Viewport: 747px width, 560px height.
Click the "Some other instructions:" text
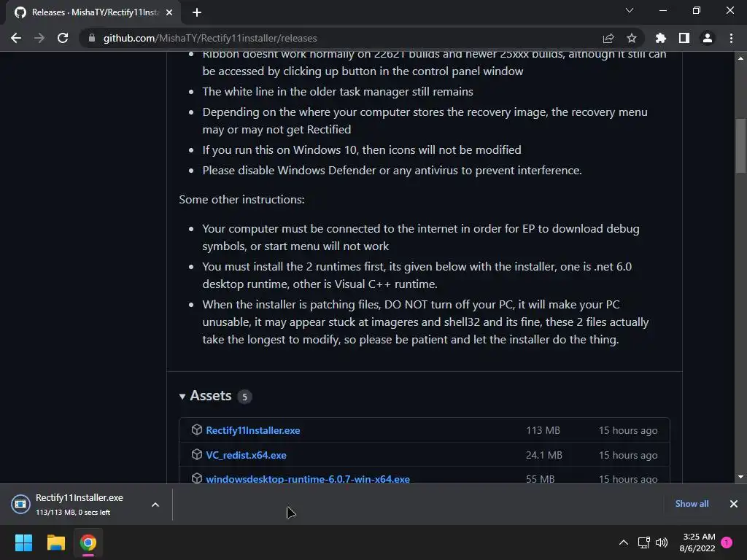tap(241, 200)
